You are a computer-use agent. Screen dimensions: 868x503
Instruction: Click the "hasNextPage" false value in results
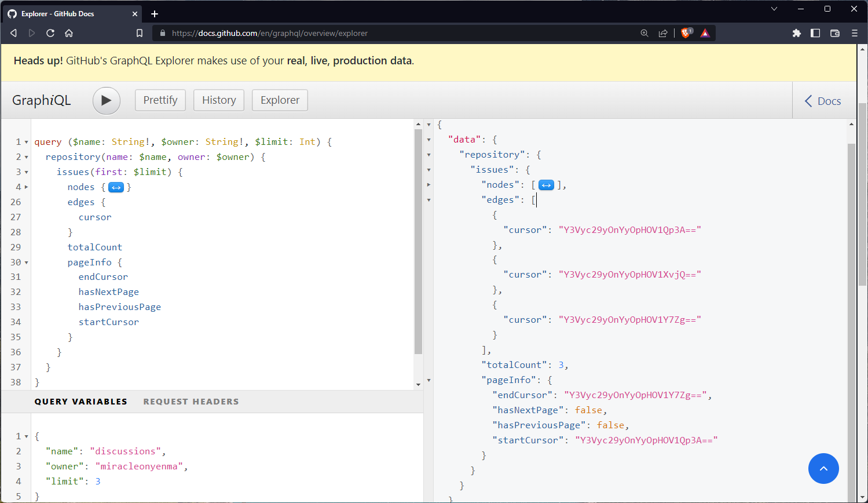pos(588,410)
